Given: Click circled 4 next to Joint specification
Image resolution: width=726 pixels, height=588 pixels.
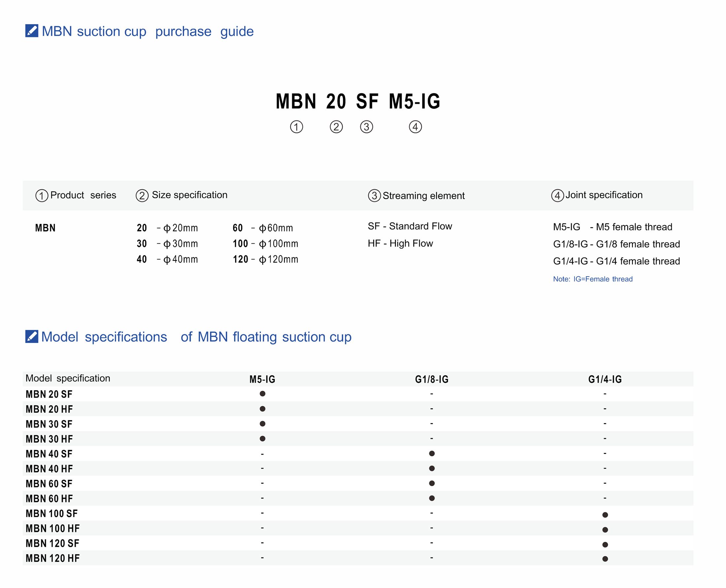Looking at the screenshot, I should click(x=557, y=195).
